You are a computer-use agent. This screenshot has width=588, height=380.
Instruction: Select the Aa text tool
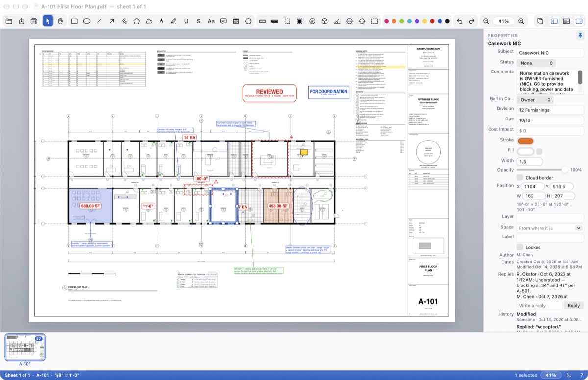[x=211, y=21]
